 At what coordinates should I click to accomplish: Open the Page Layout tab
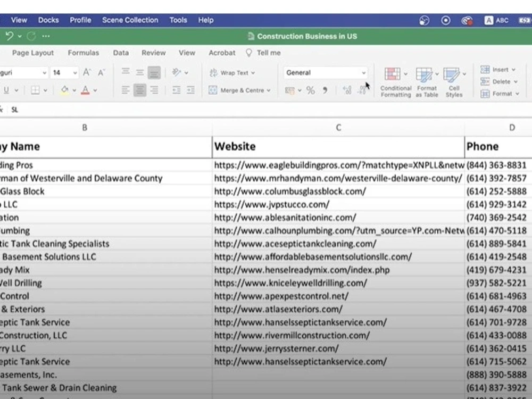pyautogui.click(x=32, y=53)
